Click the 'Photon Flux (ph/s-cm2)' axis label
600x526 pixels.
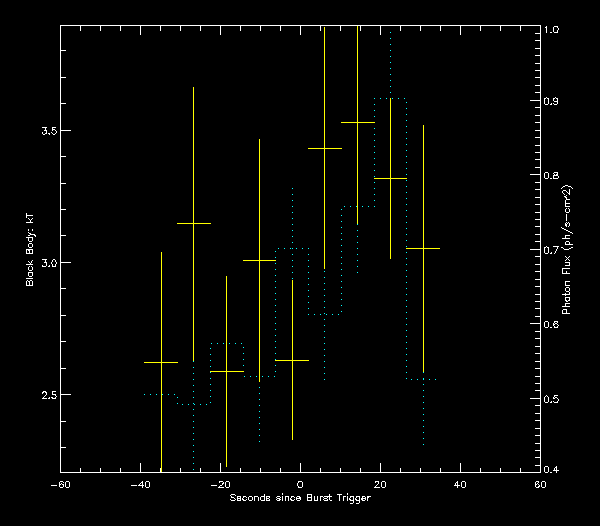[566, 250]
